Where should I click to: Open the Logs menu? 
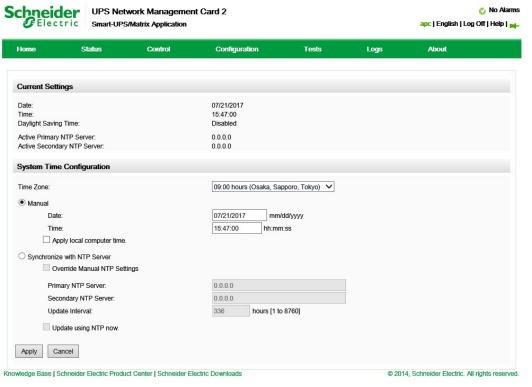[375, 50]
